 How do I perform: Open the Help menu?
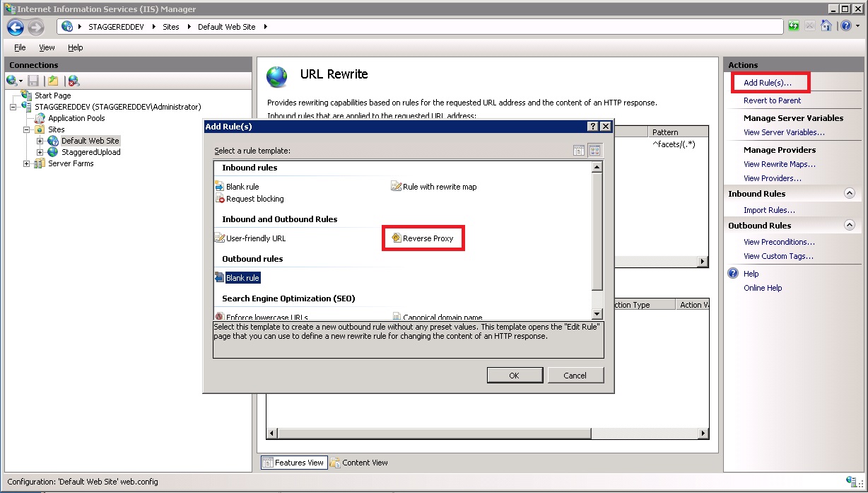(76, 47)
